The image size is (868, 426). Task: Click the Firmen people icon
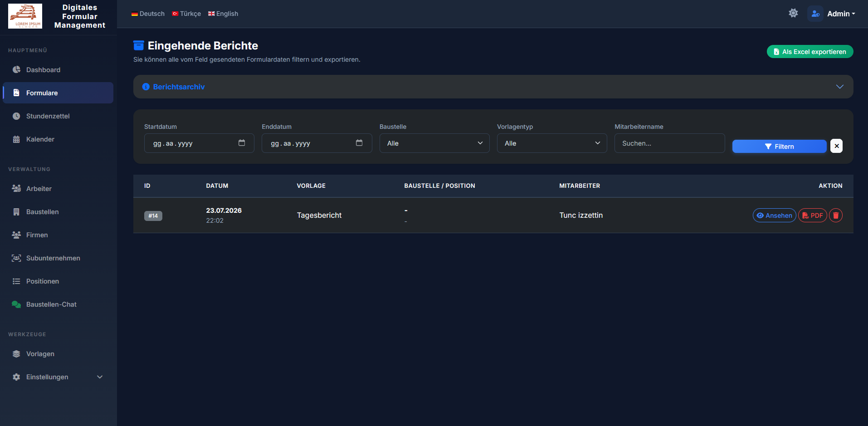tap(16, 235)
